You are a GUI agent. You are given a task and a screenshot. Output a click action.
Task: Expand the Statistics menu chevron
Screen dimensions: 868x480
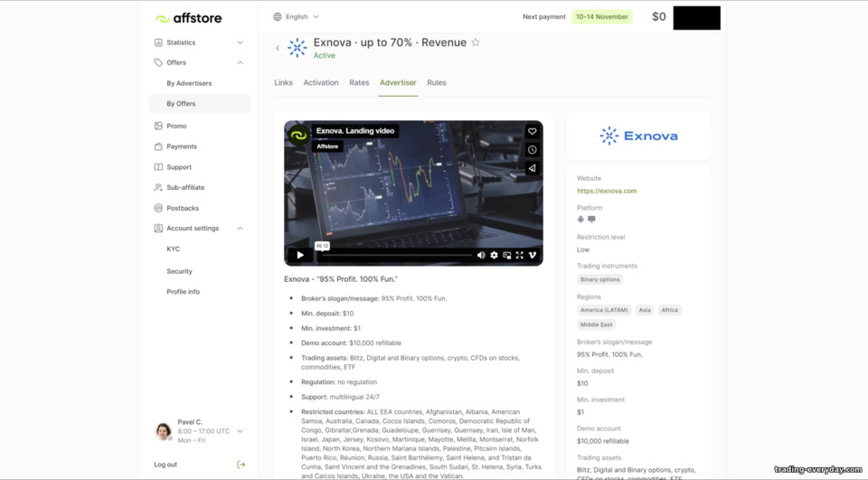pyautogui.click(x=241, y=42)
